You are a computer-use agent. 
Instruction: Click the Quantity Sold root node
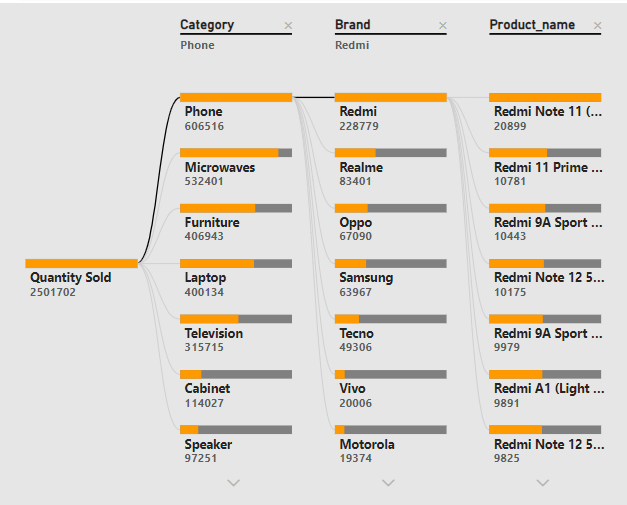82,278
